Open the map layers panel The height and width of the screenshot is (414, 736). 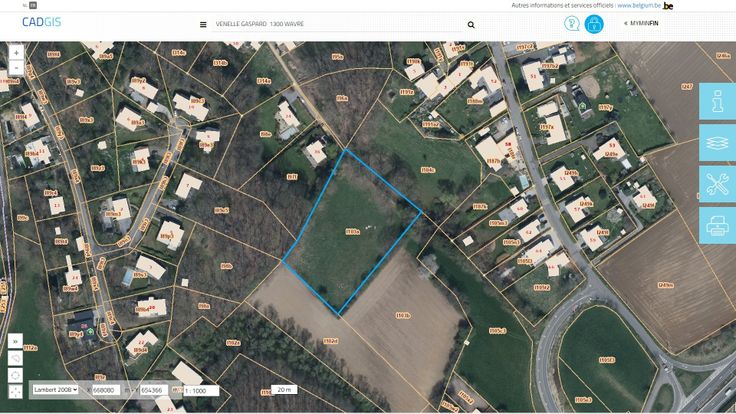(x=717, y=143)
